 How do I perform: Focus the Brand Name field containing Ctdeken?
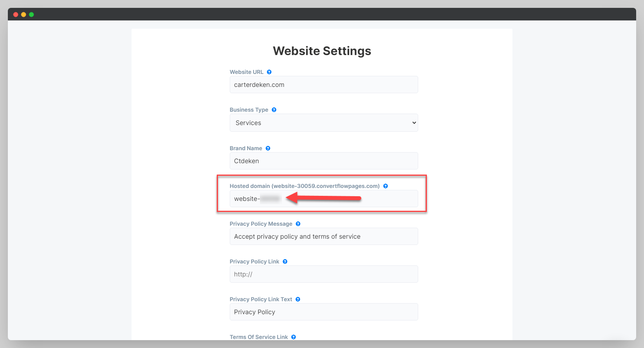point(324,161)
